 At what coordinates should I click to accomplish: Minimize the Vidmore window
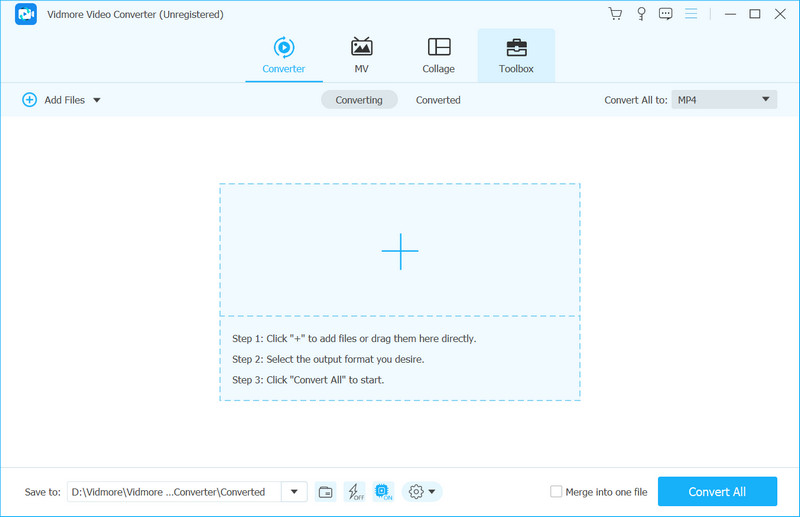[x=730, y=14]
